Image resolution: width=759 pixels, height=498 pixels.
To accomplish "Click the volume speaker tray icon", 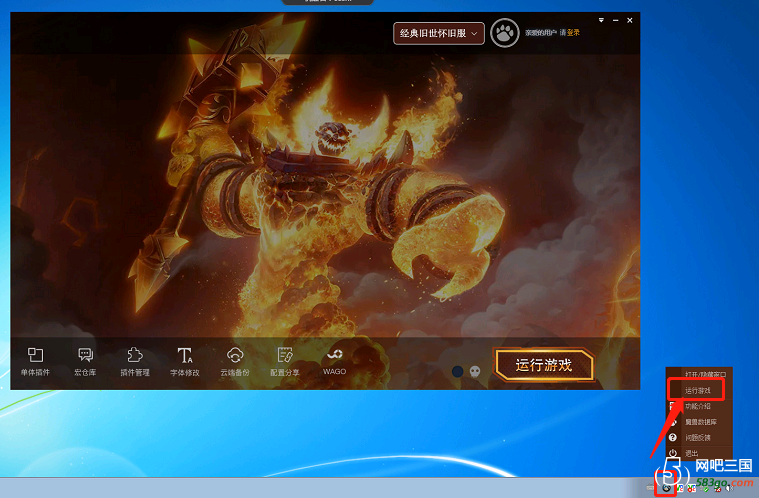I will point(729,488).
